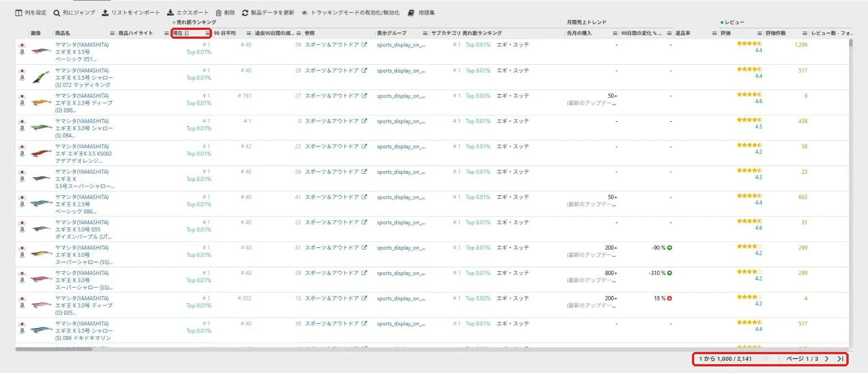Open product エギ王 K 3.5号 シャロー 086 ドキドキマリン
Image resolution: width=868 pixels, height=373 pixels.
pos(84,331)
